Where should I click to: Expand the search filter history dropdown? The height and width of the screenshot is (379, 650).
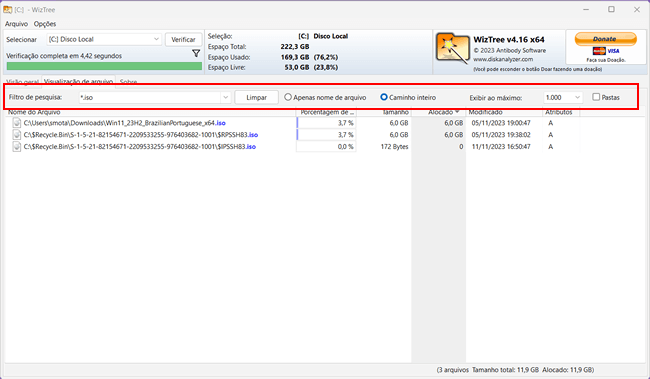click(225, 97)
